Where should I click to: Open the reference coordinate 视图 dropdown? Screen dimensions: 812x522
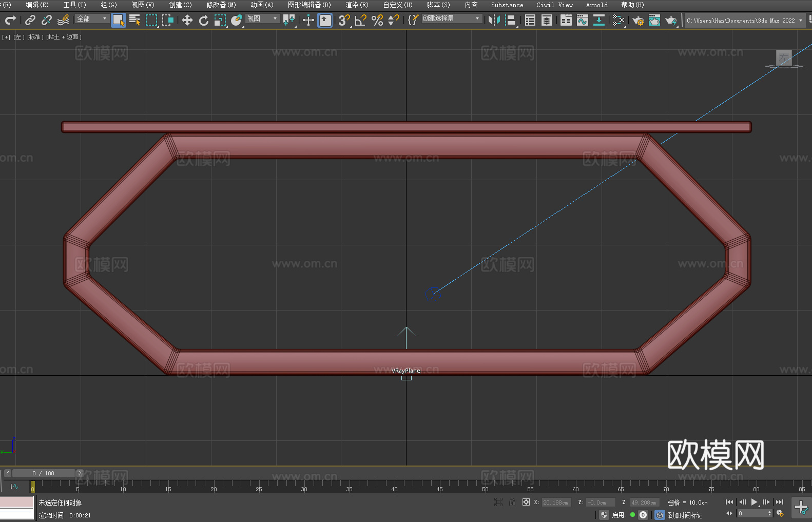point(262,18)
